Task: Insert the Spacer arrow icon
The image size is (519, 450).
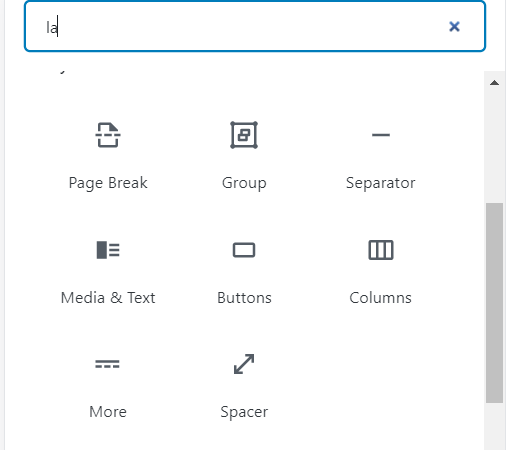Action: (x=244, y=364)
